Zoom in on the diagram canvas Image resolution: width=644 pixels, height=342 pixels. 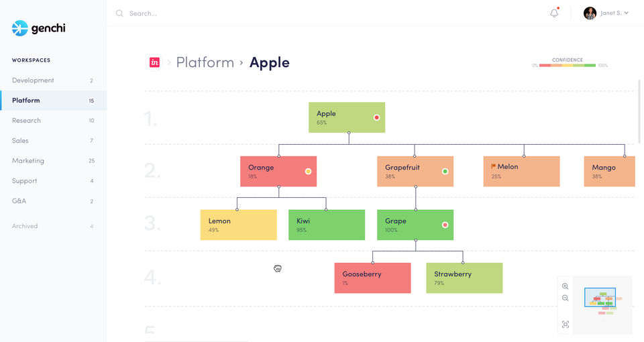click(x=566, y=286)
